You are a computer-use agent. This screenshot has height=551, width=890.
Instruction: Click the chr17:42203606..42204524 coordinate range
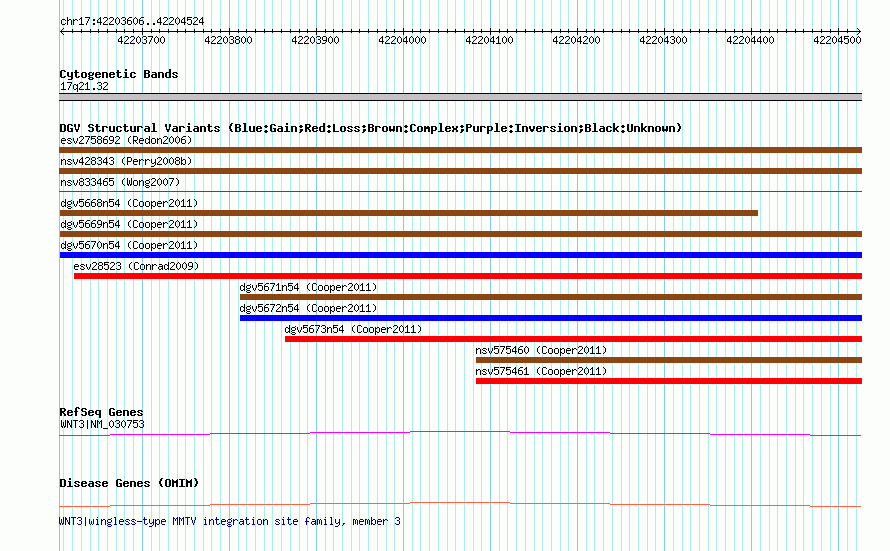click(x=132, y=22)
